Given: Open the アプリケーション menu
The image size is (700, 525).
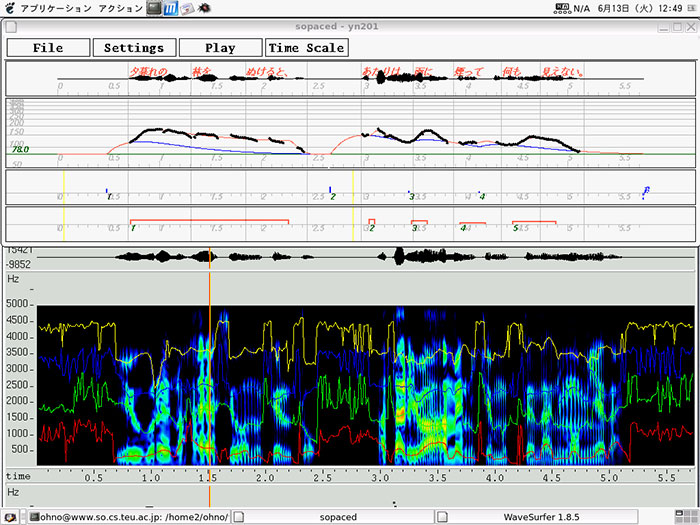Looking at the screenshot, I should 56,8.
